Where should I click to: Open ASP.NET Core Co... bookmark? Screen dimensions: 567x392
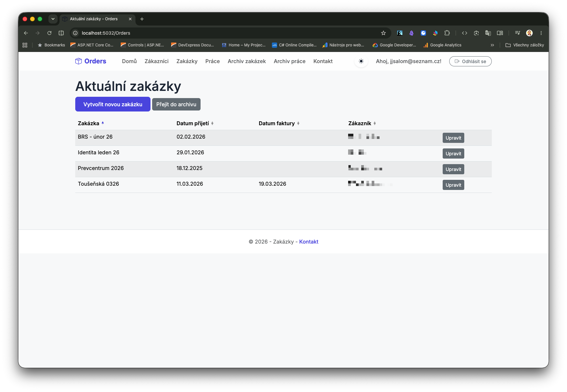point(92,45)
